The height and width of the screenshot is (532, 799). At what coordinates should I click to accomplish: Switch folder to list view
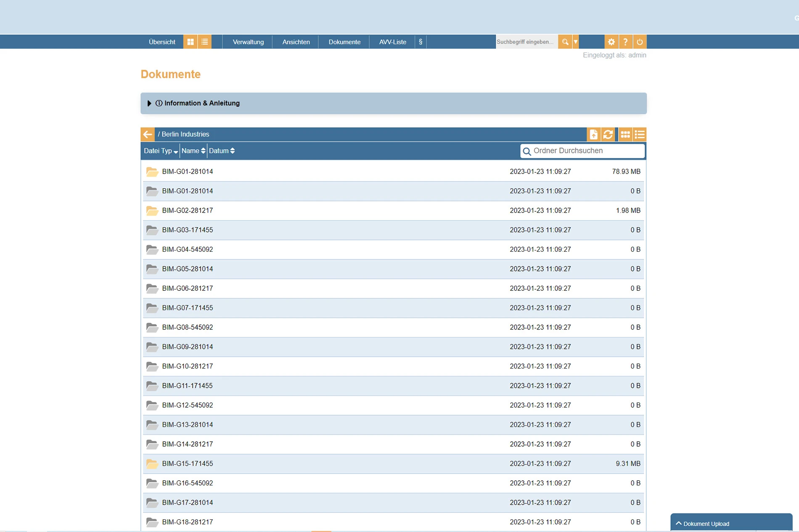(x=640, y=134)
